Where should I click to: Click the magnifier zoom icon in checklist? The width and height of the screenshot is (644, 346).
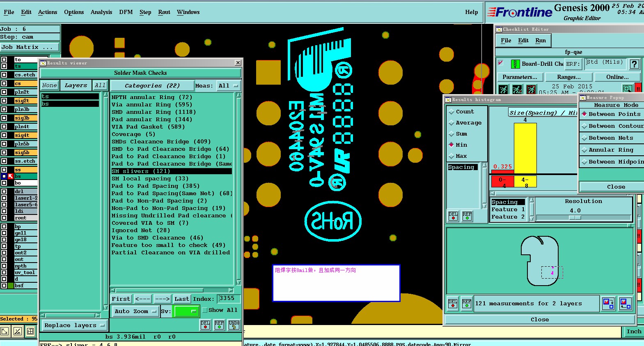(627, 89)
